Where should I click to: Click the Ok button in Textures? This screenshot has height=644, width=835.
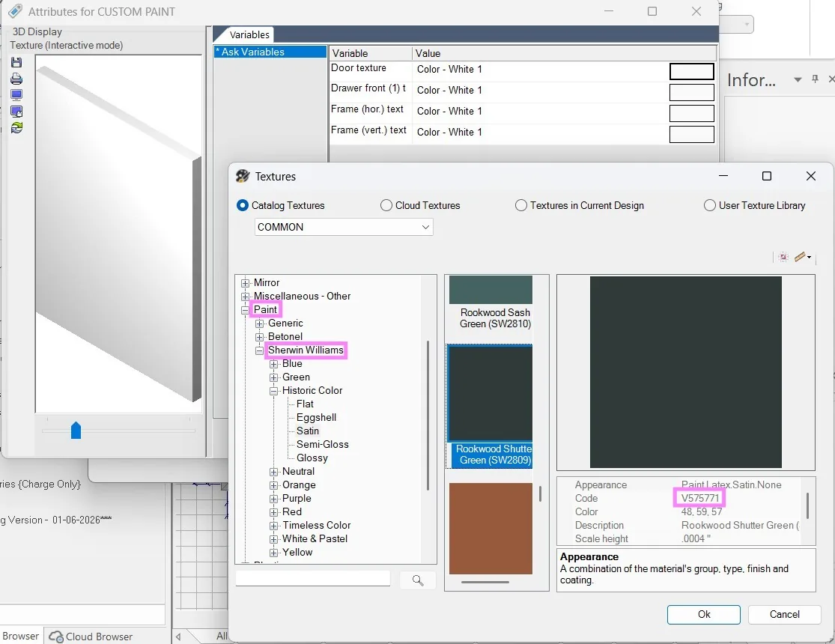[703, 614]
